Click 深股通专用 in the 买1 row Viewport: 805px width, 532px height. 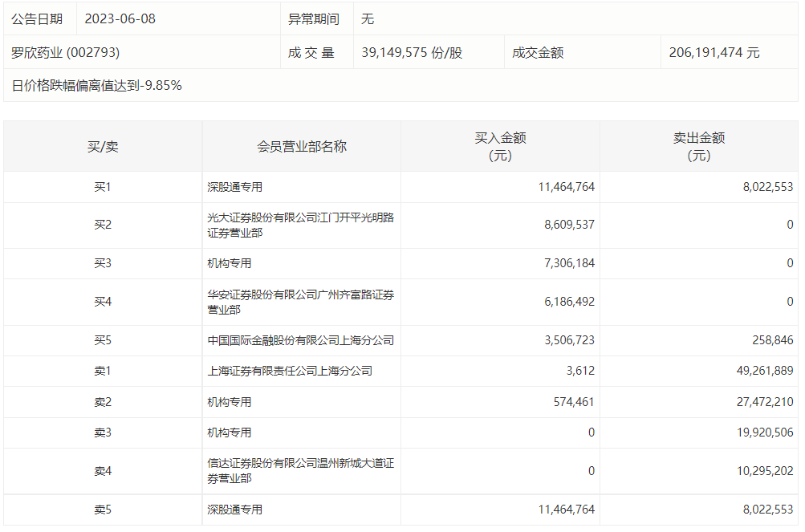point(234,187)
